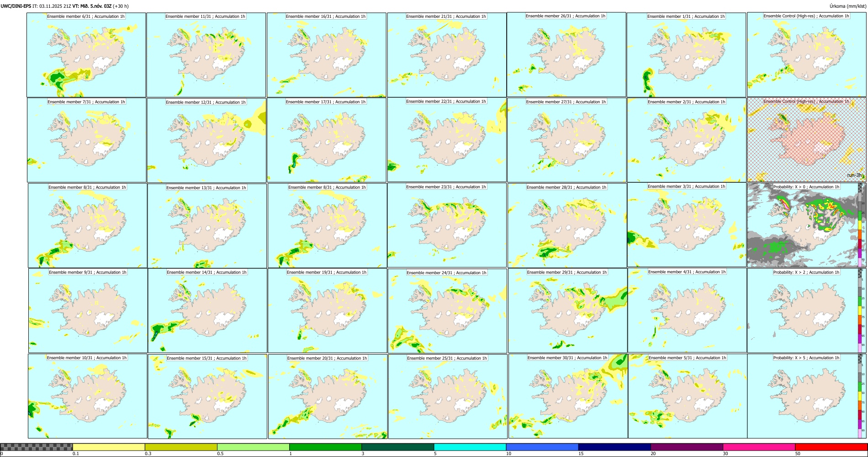
Task: Click the red above-50 legend swatch
Action: pos(831,447)
